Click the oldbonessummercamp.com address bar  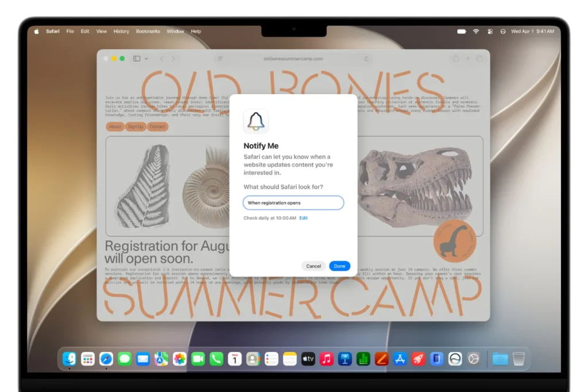(x=293, y=59)
